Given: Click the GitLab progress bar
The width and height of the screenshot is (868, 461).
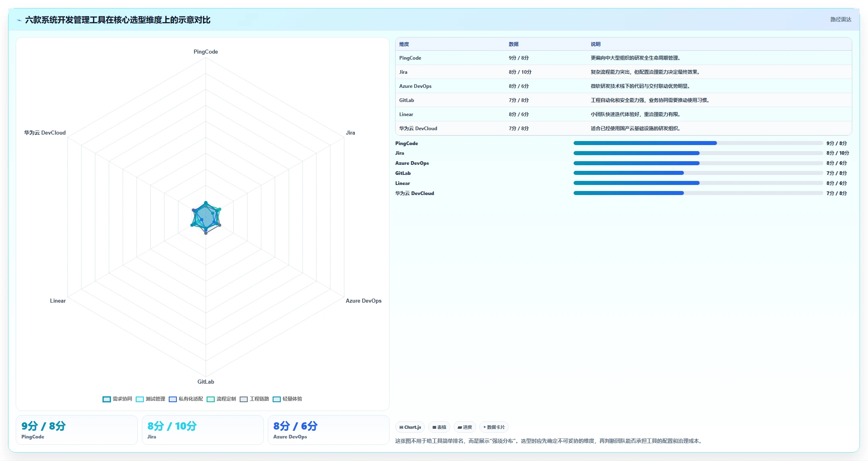Looking at the screenshot, I should tap(698, 173).
